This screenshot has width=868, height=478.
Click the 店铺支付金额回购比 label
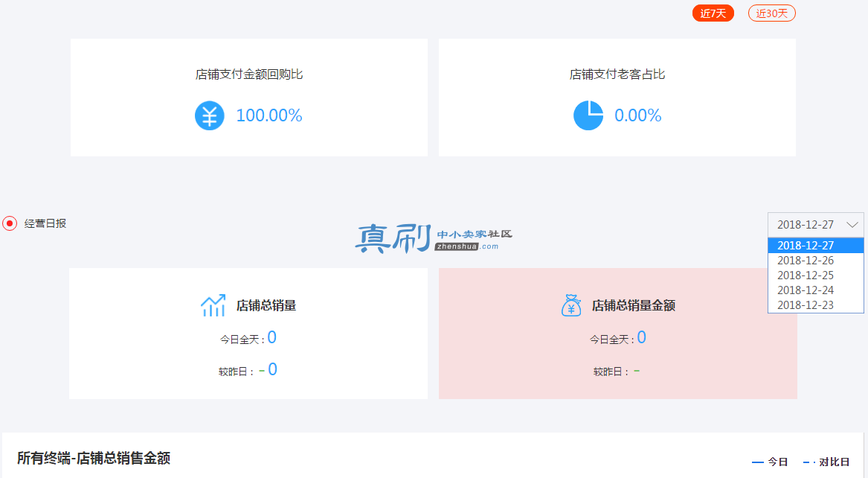point(249,74)
